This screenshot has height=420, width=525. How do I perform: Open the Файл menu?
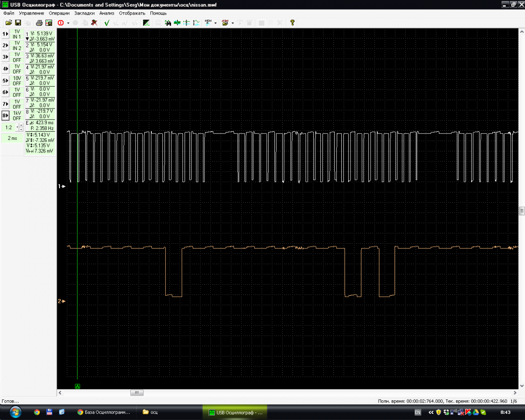9,13
